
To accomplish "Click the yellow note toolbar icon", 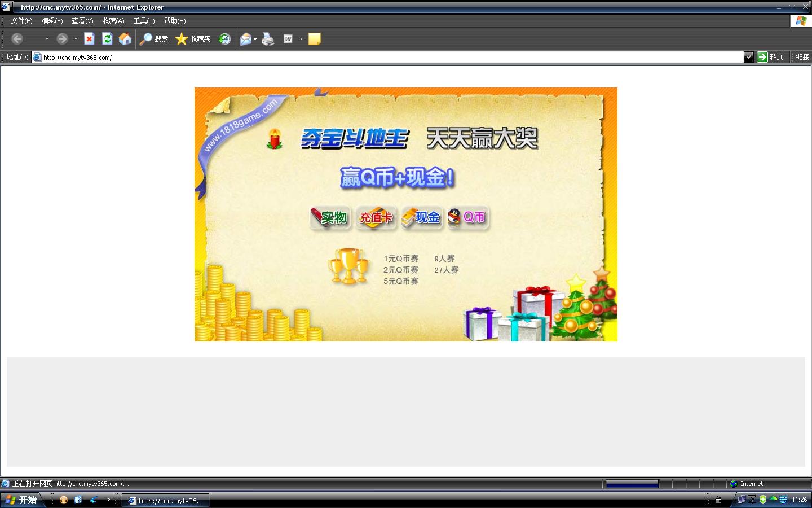I will (x=315, y=38).
